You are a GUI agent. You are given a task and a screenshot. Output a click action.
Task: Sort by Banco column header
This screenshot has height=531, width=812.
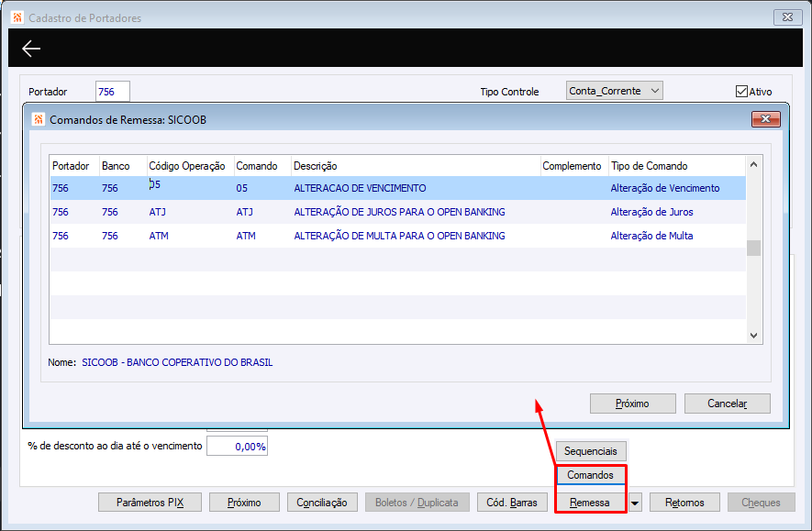click(x=123, y=166)
